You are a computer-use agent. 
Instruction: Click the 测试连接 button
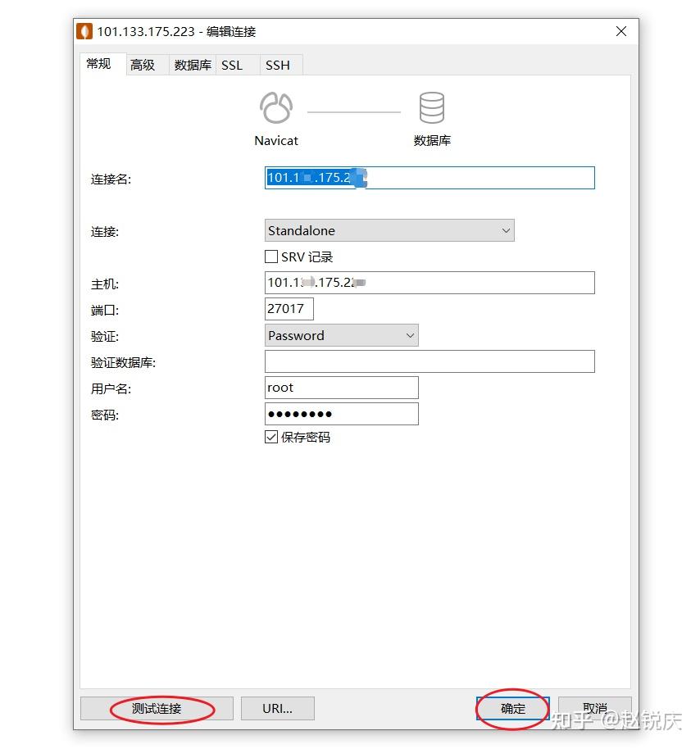[x=157, y=708]
